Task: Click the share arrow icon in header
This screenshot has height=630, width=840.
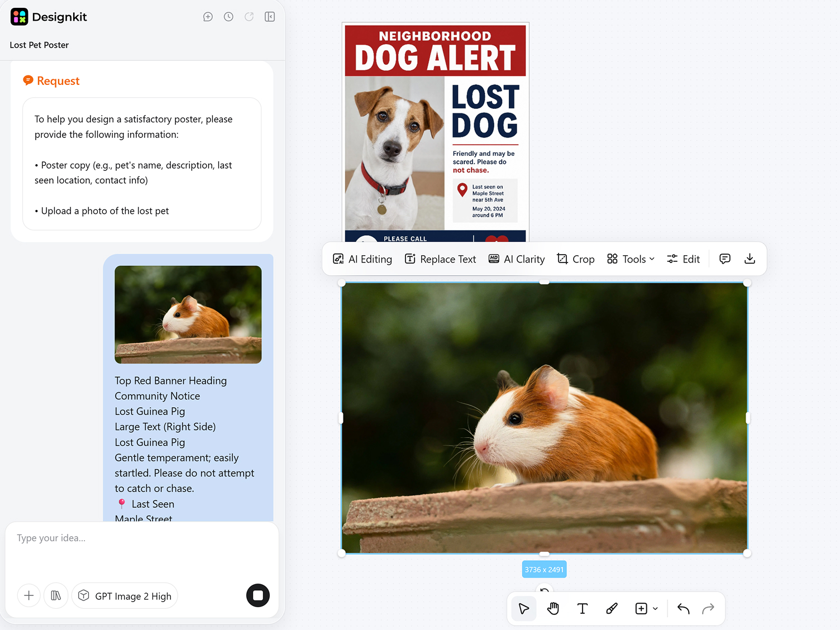Action: click(x=249, y=17)
